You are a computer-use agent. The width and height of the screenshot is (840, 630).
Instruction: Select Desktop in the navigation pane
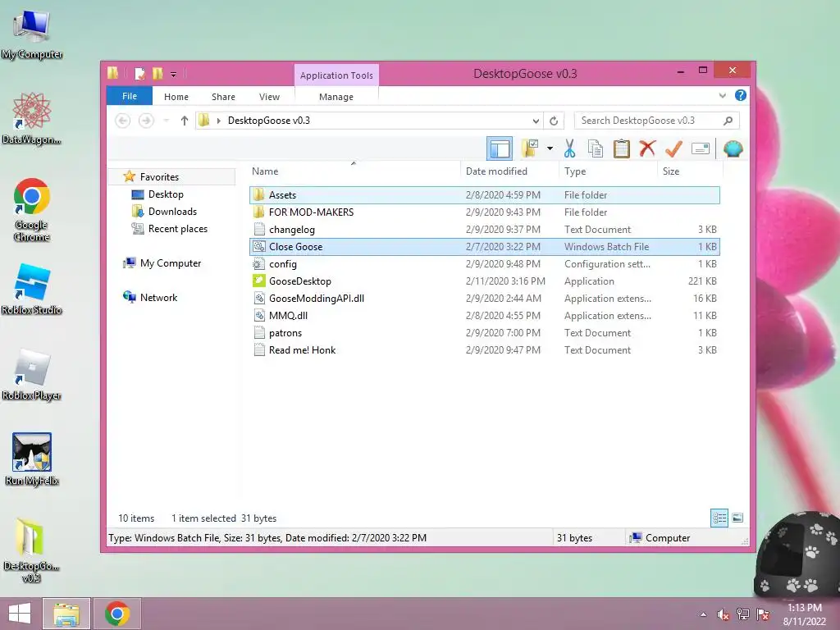click(166, 194)
